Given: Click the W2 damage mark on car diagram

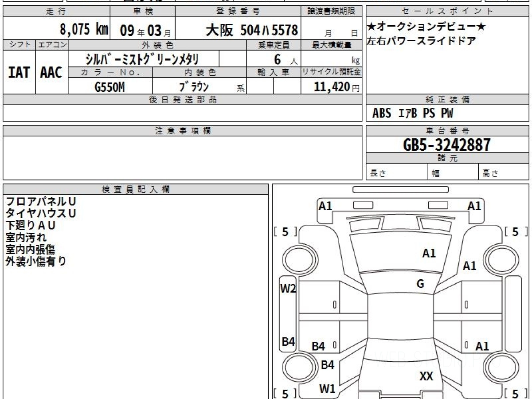Looking at the screenshot, I should (288, 289).
